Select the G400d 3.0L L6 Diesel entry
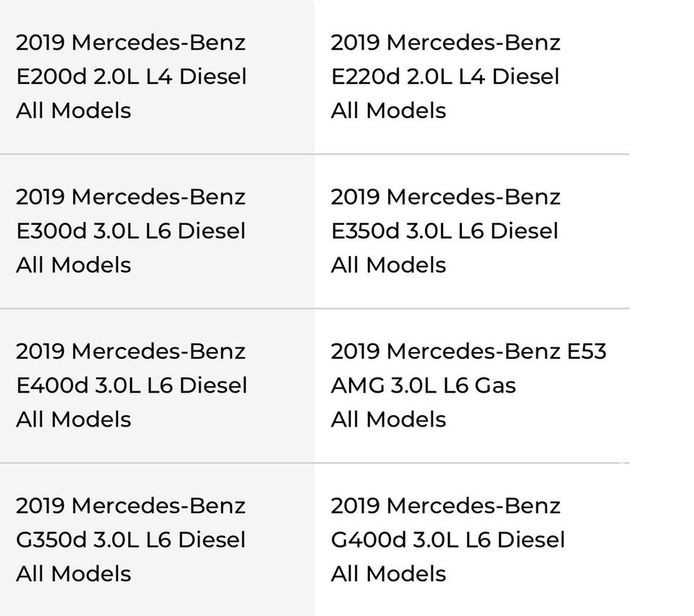The width and height of the screenshot is (694, 616). [448, 540]
